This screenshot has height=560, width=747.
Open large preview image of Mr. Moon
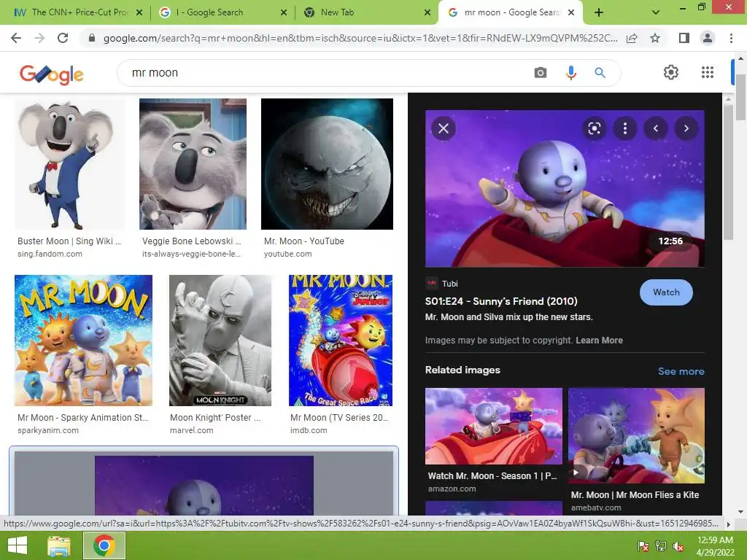click(x=565, y=189)
